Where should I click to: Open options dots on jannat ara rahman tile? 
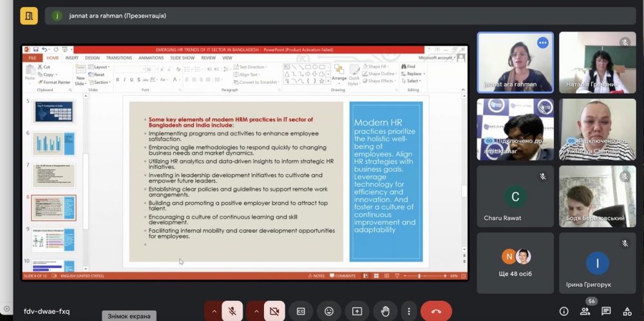click(x=542, y=43)
